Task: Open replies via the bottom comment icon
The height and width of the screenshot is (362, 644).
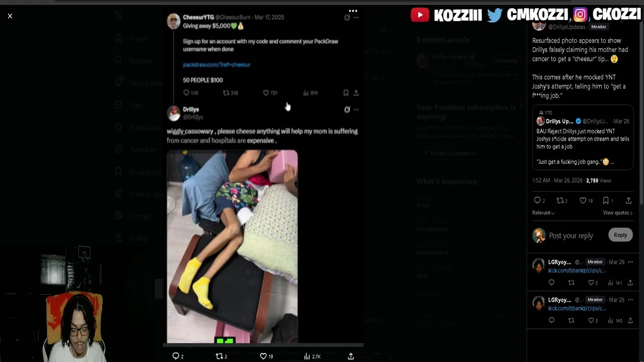Action: click(x=176, y=356)
